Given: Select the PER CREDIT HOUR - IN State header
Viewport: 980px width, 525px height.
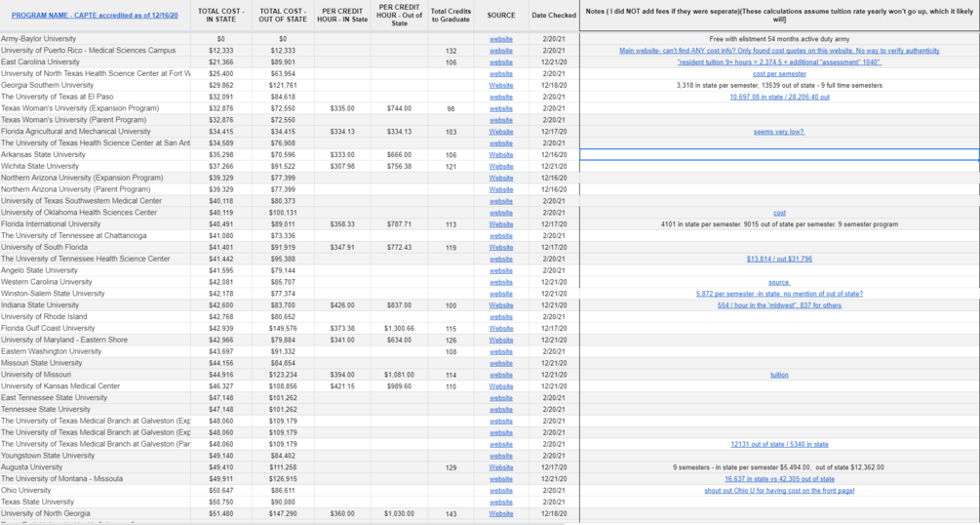Looking at the screenshot, I should (x=342, y=16).
